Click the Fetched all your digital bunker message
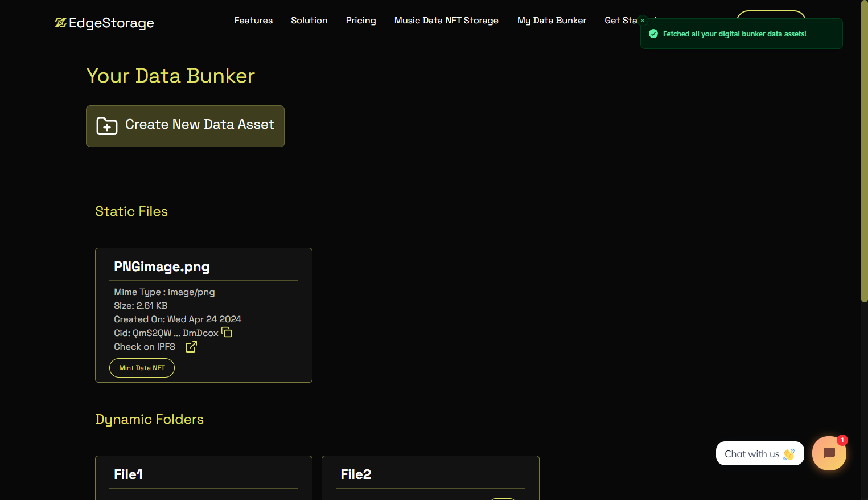This screenshot has height=500, width=868. (734, 34)
